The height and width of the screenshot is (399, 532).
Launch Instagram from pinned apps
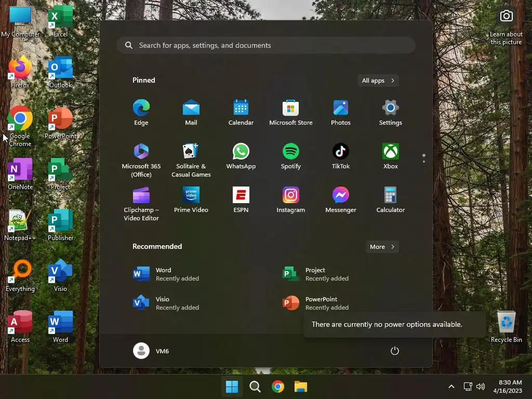tap(291, 200)
